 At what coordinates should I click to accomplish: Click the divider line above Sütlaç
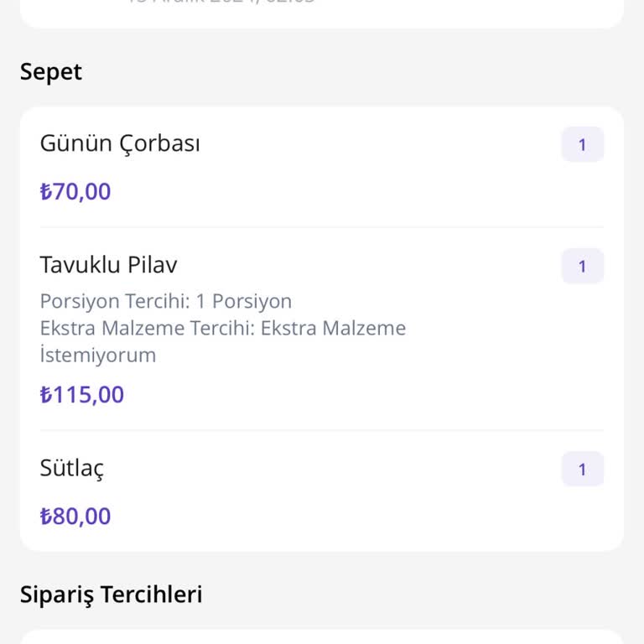(x=322, y=430)
